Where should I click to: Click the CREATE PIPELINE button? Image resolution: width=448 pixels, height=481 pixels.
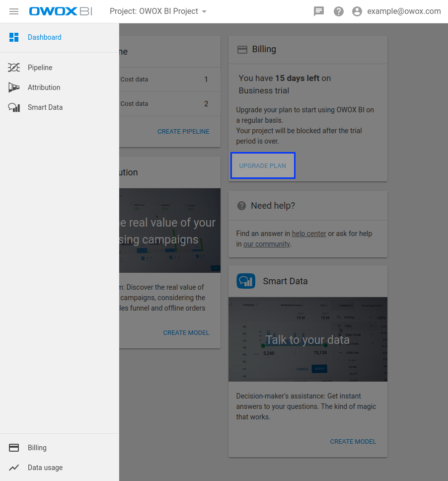click(183, 132)
